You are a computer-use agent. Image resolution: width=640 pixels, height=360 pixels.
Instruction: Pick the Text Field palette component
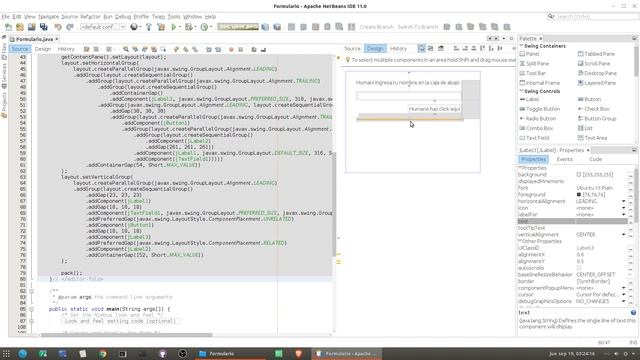[534, 138]
